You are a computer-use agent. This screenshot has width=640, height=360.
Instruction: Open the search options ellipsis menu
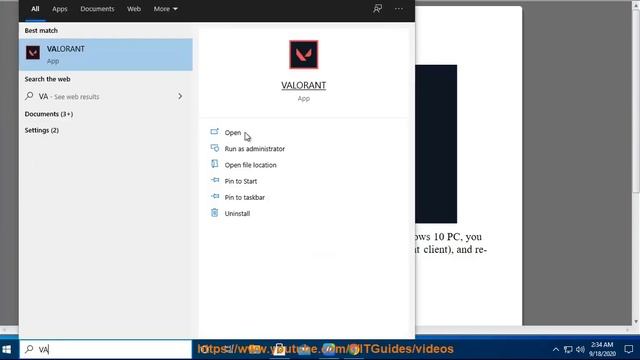coord(399,9)
